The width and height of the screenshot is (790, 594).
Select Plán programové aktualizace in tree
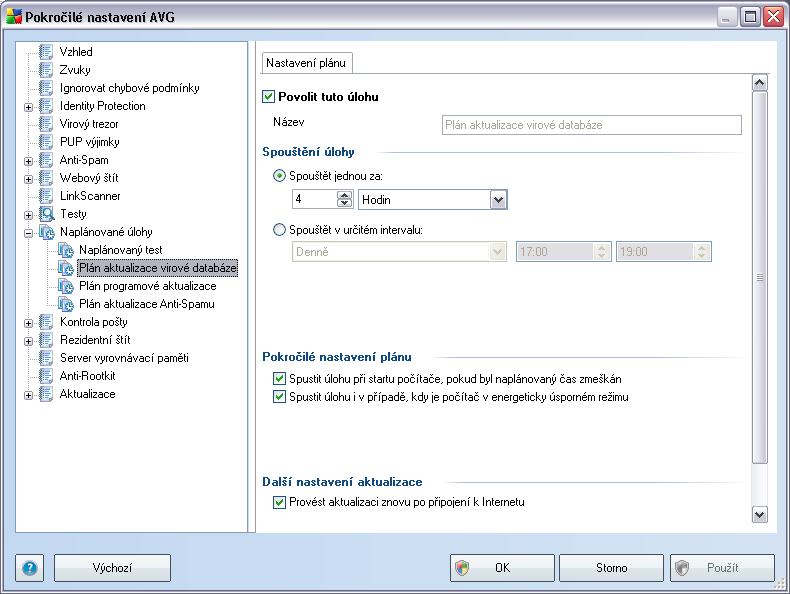148,286
